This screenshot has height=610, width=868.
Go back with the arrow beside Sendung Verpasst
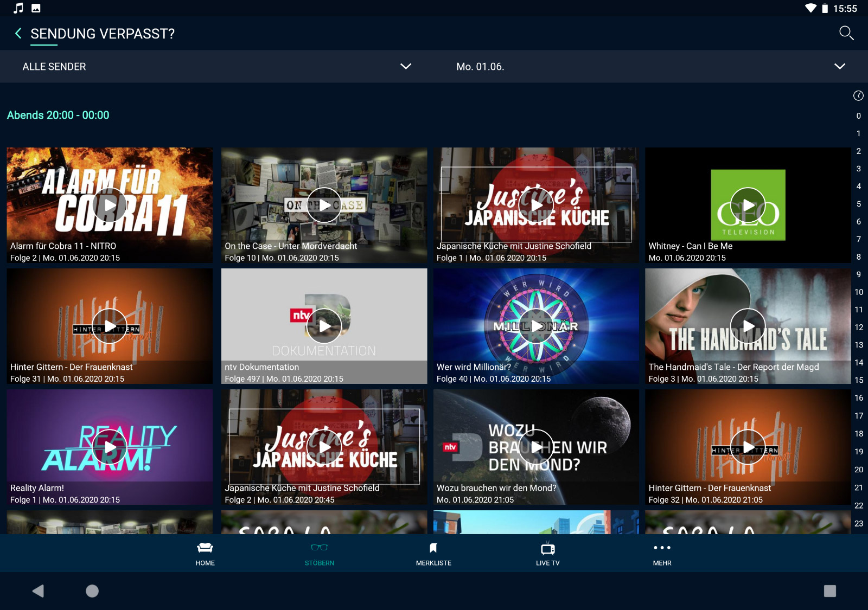click(x=18, y=34)
